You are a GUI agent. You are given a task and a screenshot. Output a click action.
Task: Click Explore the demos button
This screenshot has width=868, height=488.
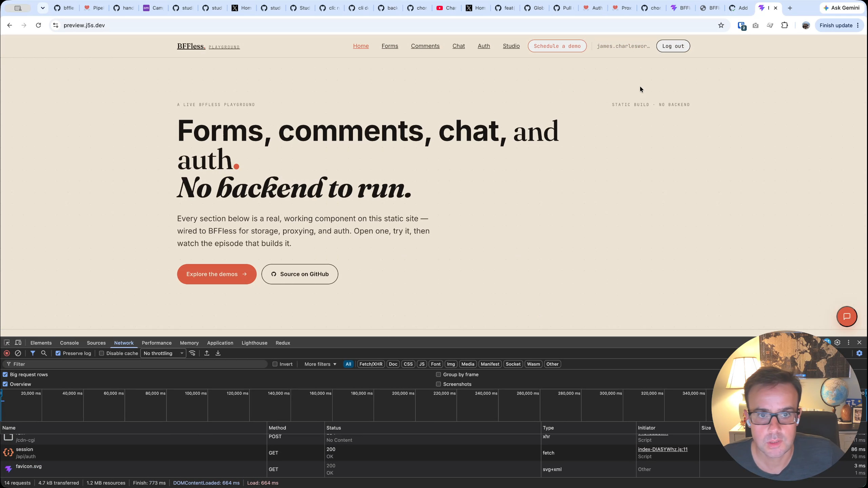(217, 274)
